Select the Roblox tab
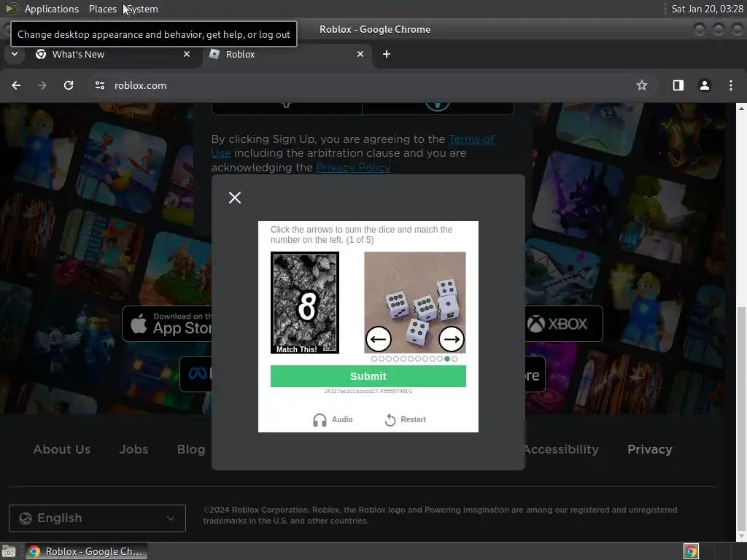 (x=286, y=54)
